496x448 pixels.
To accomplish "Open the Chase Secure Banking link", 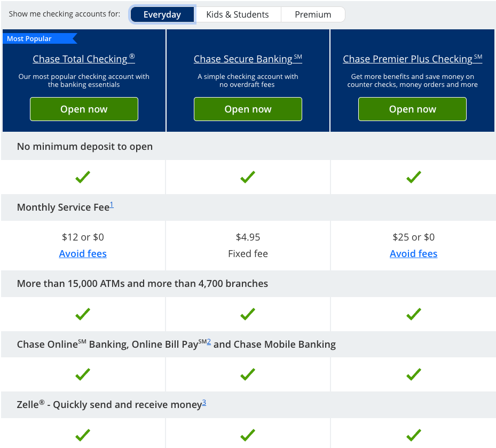I will click(248, 59).
